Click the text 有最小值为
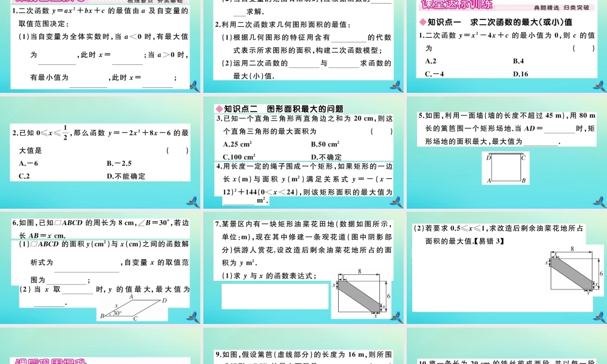The image size is (607, 364). point(50,78)
